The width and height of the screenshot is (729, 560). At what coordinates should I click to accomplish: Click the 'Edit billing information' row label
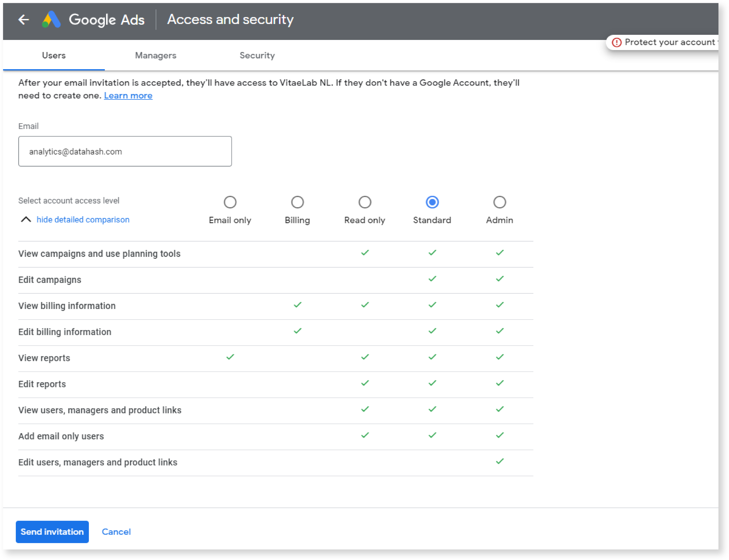point(65,332)
